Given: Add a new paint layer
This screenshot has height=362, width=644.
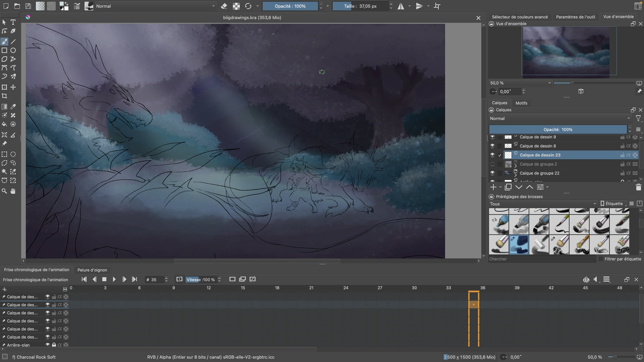Looking at the screenshot, I should pyautogui.click(x=493, y=187).
